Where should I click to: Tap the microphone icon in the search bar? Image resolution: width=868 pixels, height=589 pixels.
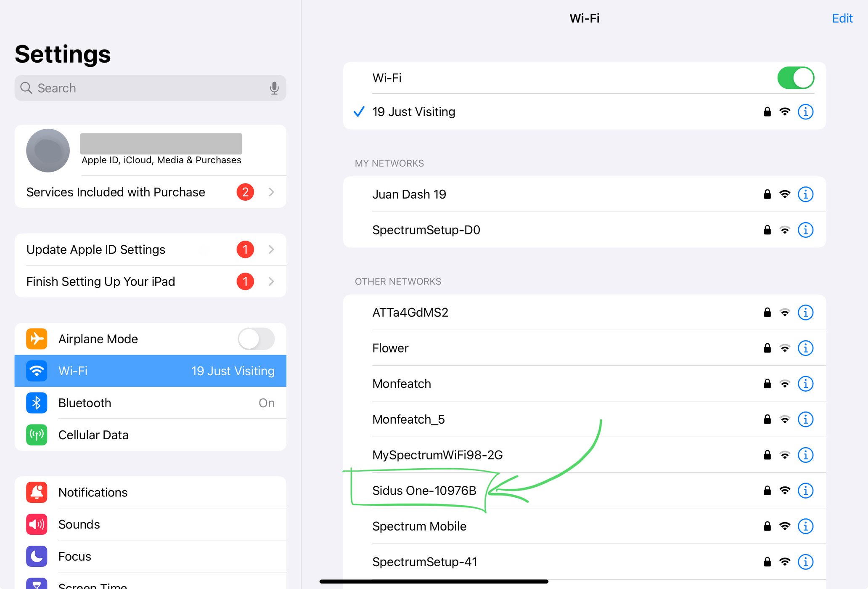[x=274, y=88]
